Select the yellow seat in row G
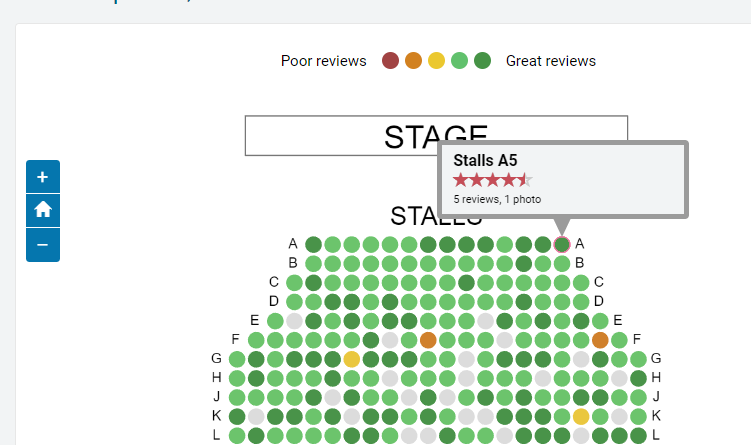 pyautogui.click(x=352, y=359)
